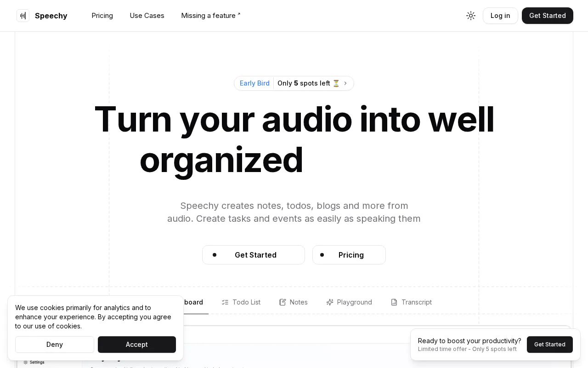Open the Use Cases navigation link
The height and width of the screenshot is (368, 588).
pos(147,16)
